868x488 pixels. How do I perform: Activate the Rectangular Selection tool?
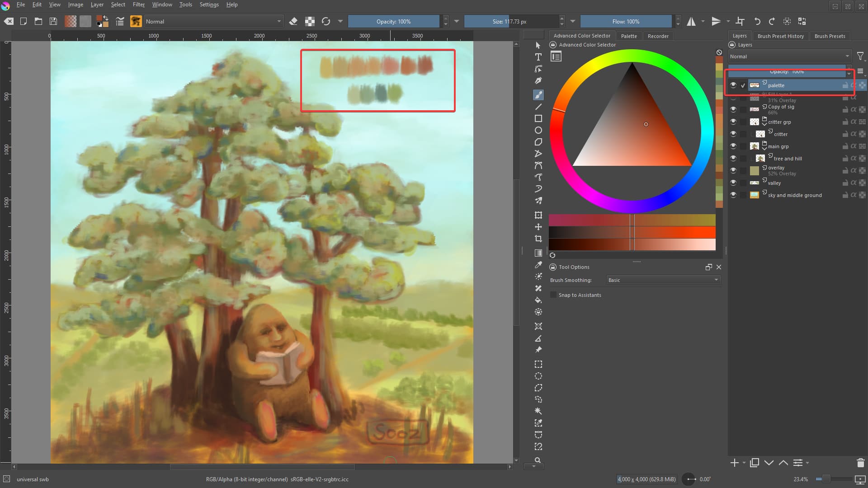[x=538, y=364]
